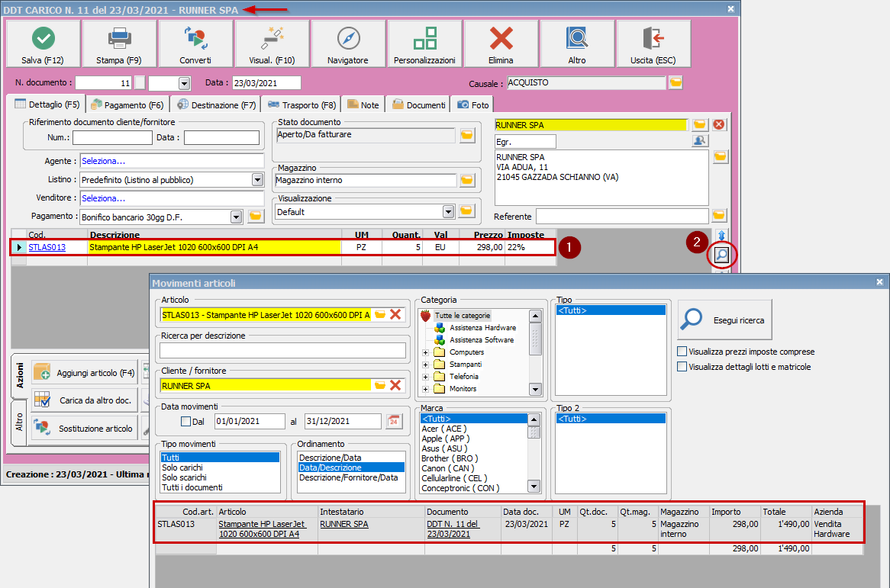Open the Visualizzazione dropdown arrow
890x588 pixels.
[448, 211]
